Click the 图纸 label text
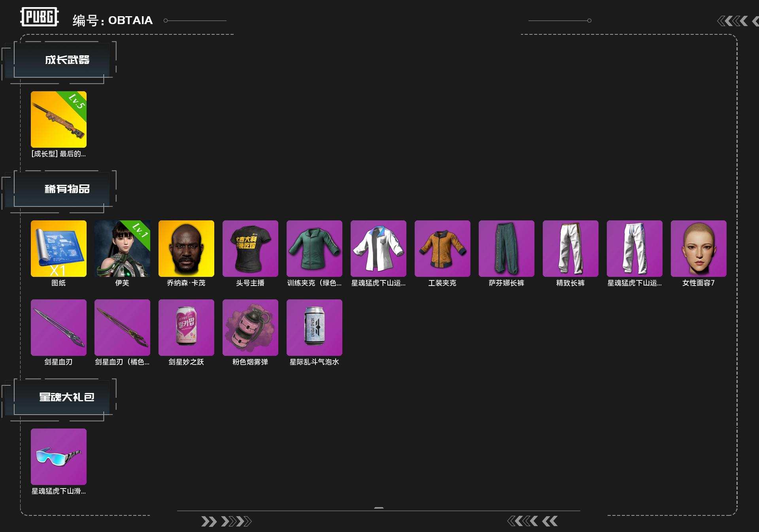 [59, 283]
